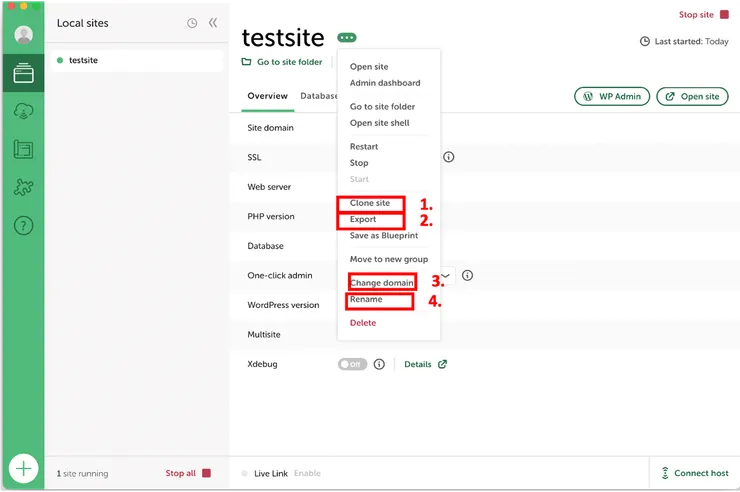Open the Blueprints sidebar icon
740x492 pixels.
click(23, 149)
